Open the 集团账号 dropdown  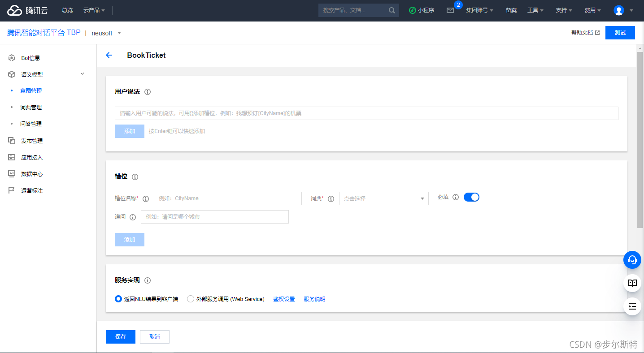pyautogui.click(x=480, y=10)
